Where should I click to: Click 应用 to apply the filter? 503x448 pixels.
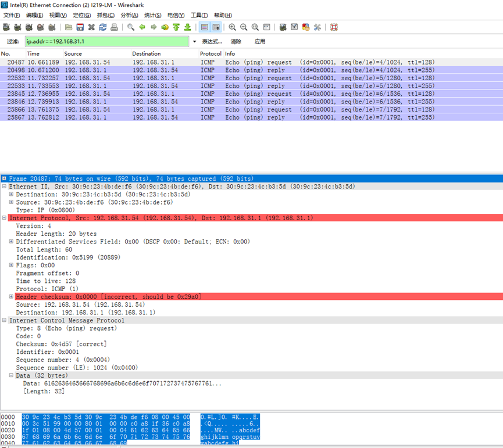pos(260,41)
